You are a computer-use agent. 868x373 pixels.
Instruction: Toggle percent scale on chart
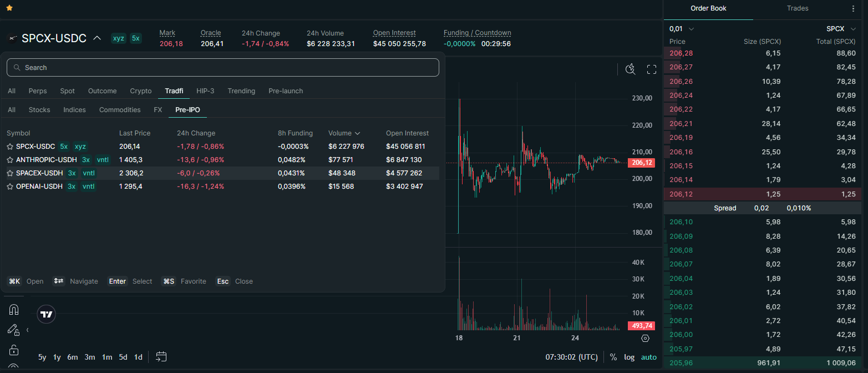pos(613,357)
